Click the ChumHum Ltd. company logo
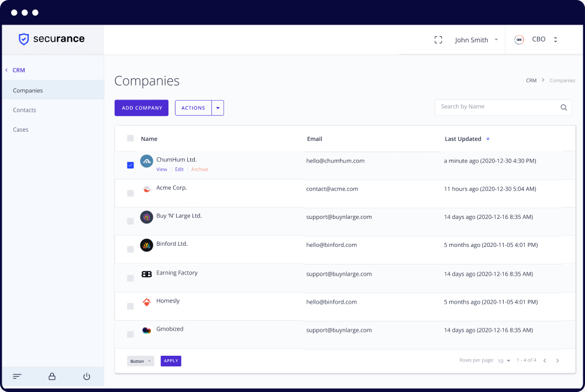The width and height of the screenshot is (585, 392). click(x=147, y=161)
